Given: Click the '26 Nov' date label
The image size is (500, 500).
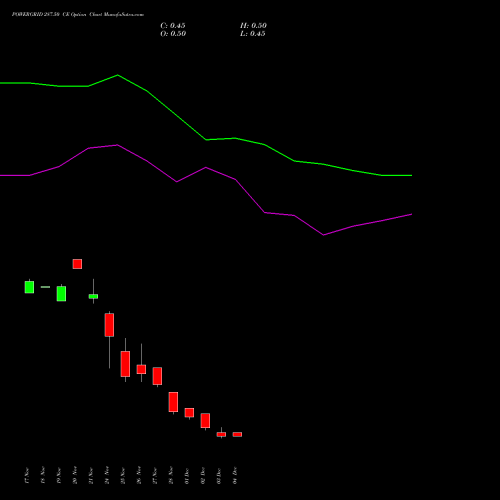Looking at the screenshot, I should tap(139, 476).
